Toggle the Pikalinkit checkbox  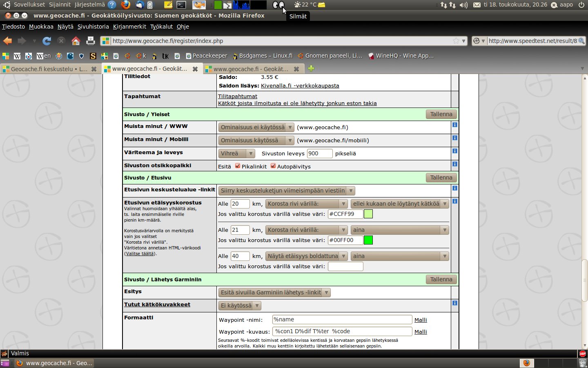coord(238,166)
